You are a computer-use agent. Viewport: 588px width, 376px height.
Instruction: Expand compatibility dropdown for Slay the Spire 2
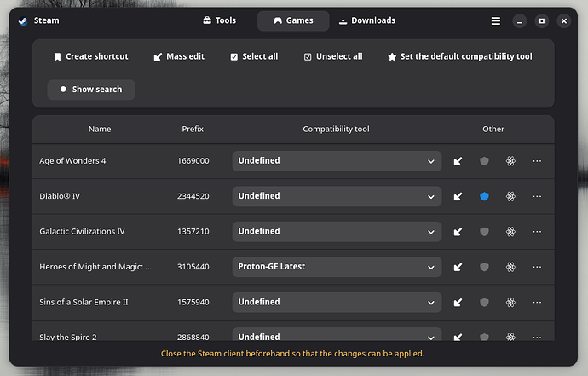tap(337, 334)
